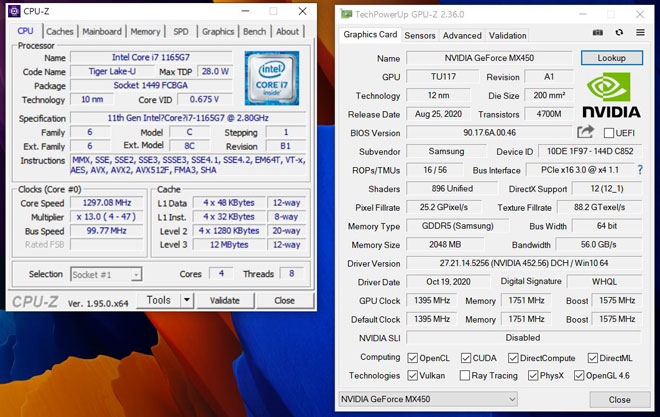Screen dimensions: 660x417
Task: Click the Level 3 cache value 12 MBytes
Action: [229, 244]
